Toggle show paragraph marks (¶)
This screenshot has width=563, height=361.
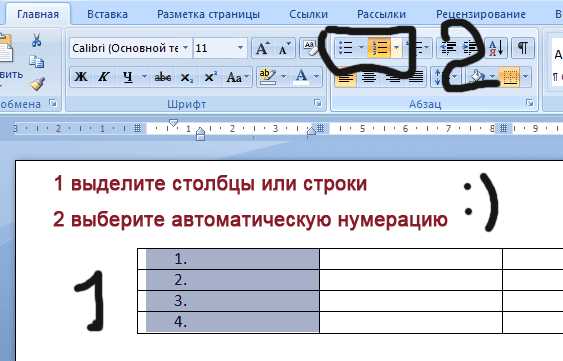pyautogui.click(x=523, y=47)
